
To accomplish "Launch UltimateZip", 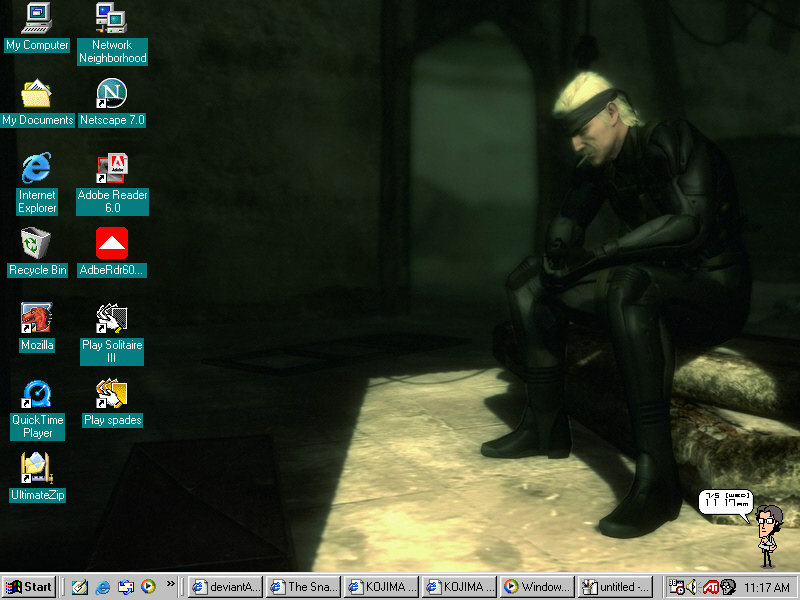I will coord(37,468).
